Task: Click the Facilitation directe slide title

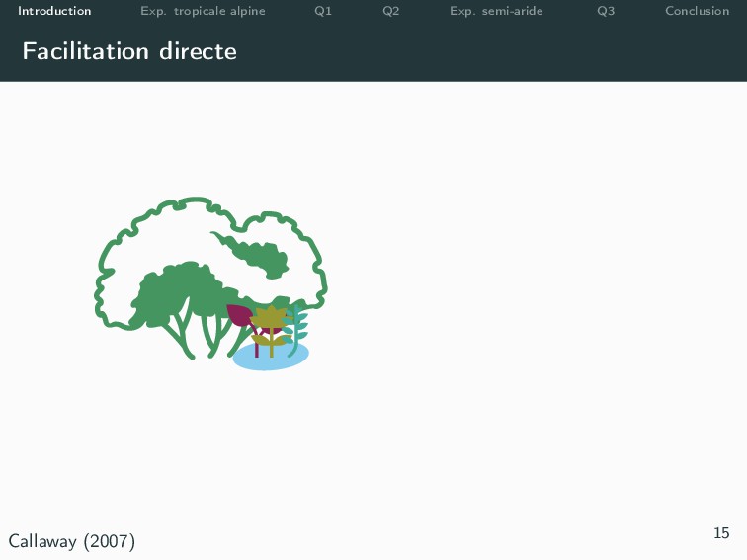Action: point(129,51)
